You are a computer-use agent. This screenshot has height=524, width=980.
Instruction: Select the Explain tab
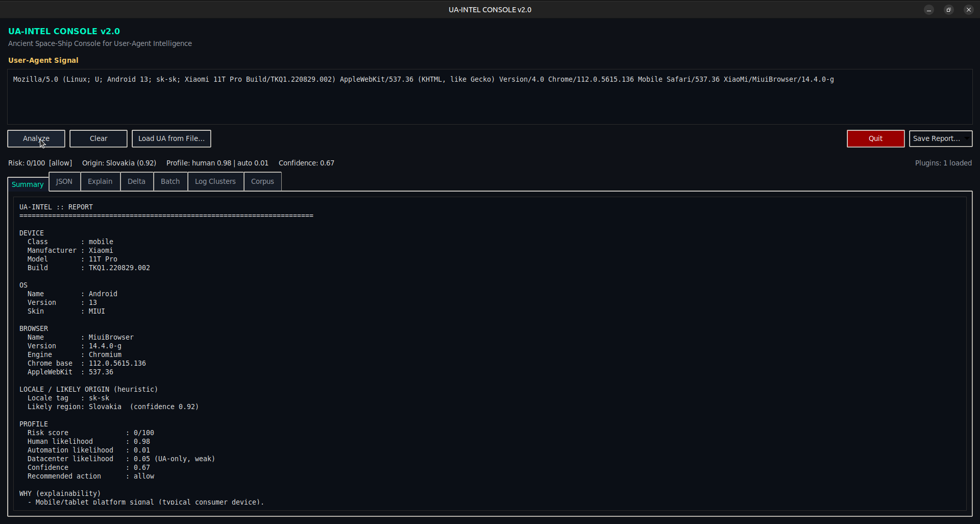point(100,181)
